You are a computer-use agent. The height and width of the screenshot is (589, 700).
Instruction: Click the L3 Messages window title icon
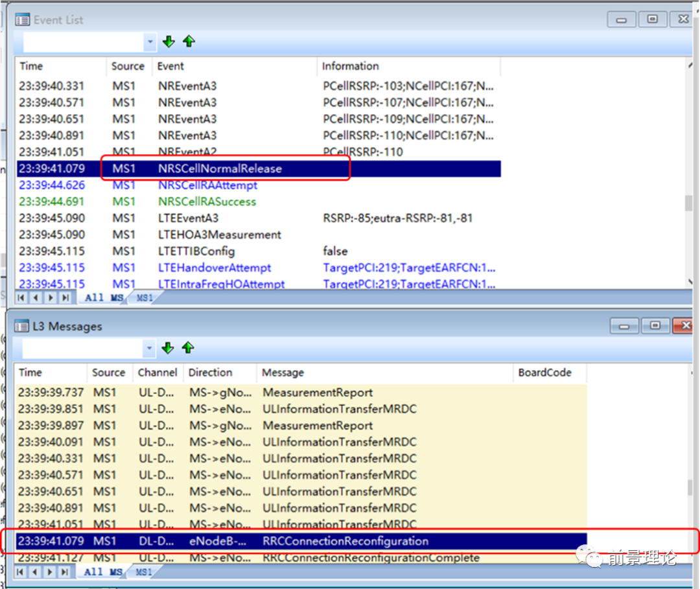(21, 326)
